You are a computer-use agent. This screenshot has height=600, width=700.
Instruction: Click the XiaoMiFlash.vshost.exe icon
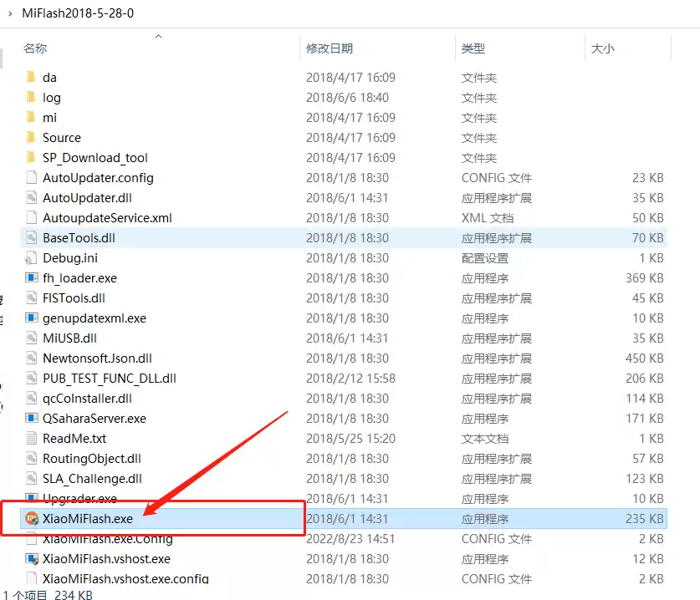[x=33, y=558]
